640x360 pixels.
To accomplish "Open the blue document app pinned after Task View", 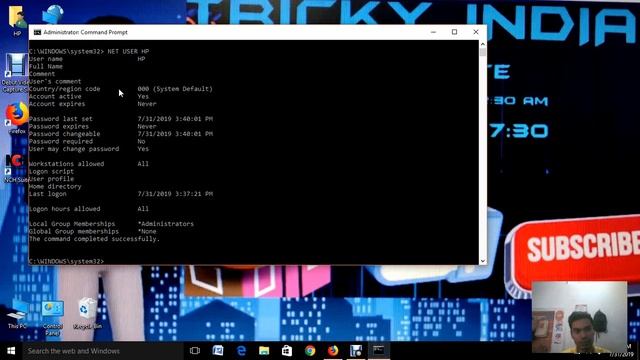I will [x=218, y=351].
